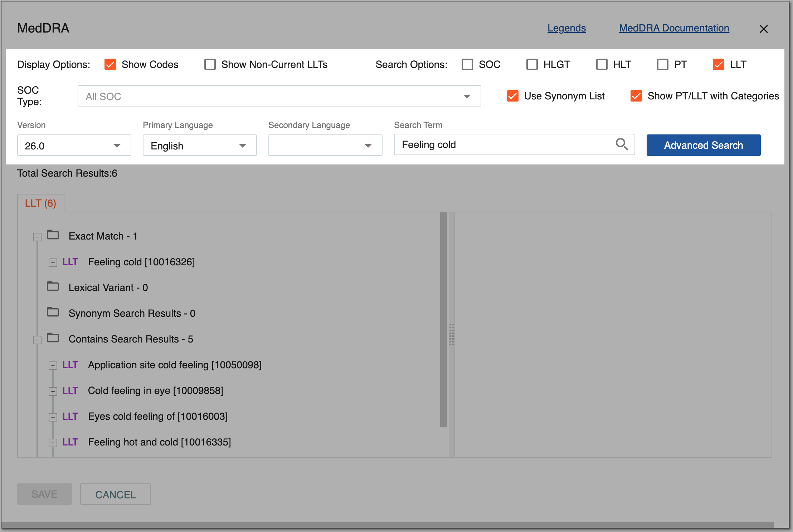Tick the HLGT search option
The height and width of the screenshot is (532, 793).
[x=532, y=64]
